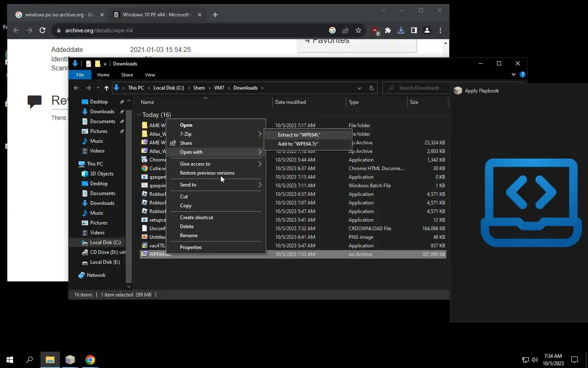Go back in Explorer navigation
This screenshot has height=368, width=588.
(x=76, y=88)
